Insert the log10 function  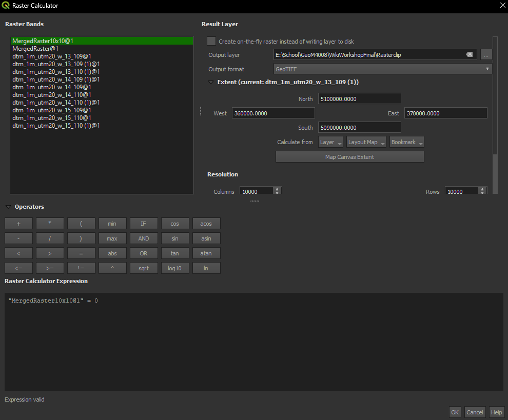pyautogui.click(x=175, y=268)
